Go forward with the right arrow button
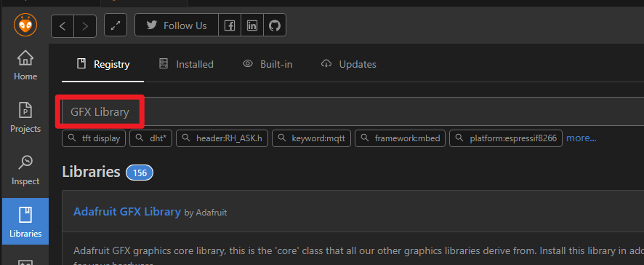The width and height of the screenshot is (644, 265). click(x=85, y=26)
